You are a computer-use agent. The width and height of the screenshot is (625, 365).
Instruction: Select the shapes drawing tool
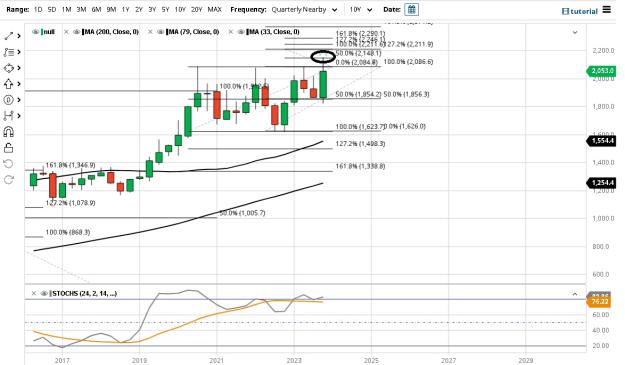(8, 68)
